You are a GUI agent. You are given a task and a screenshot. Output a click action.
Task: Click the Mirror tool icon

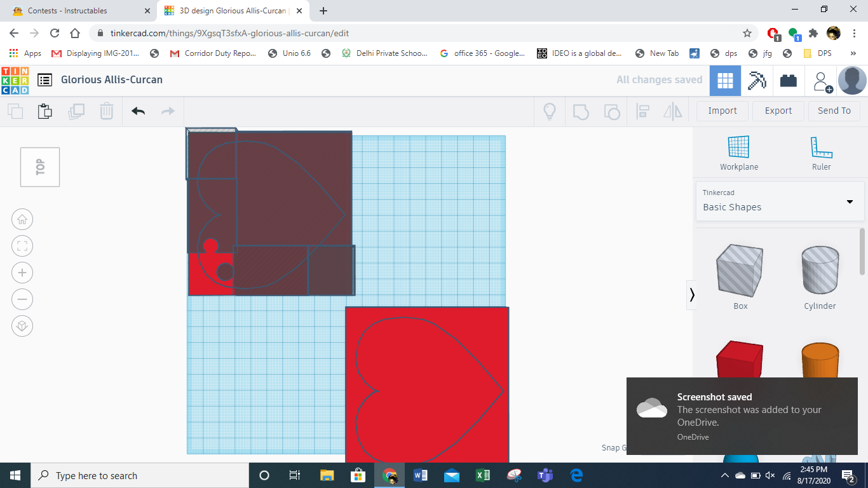672,112
